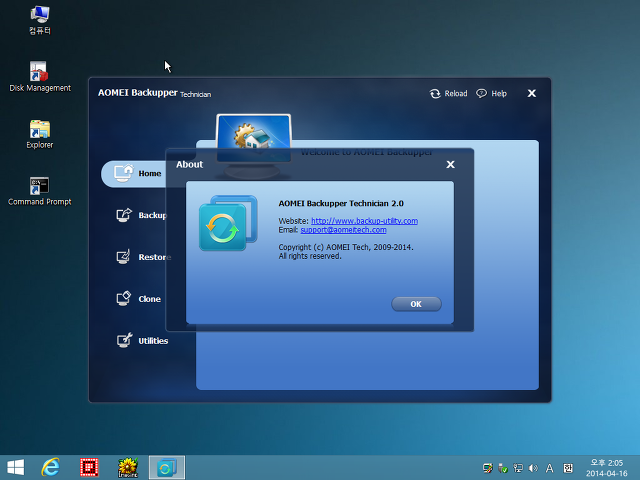Open the volume speaker tray icon
The height and width of the screenshot is (480, 640).
click(x=533, y=468)
